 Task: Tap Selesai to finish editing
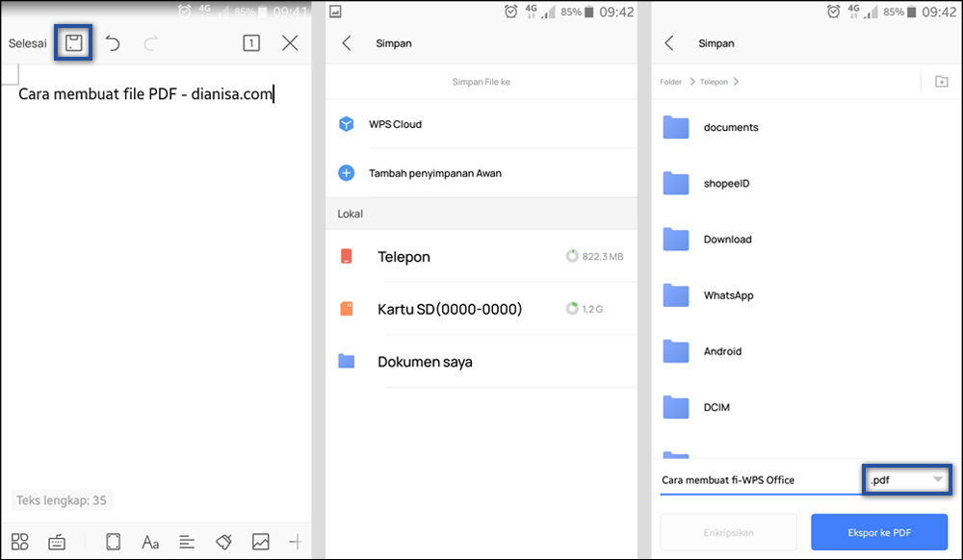pos(27,42)
